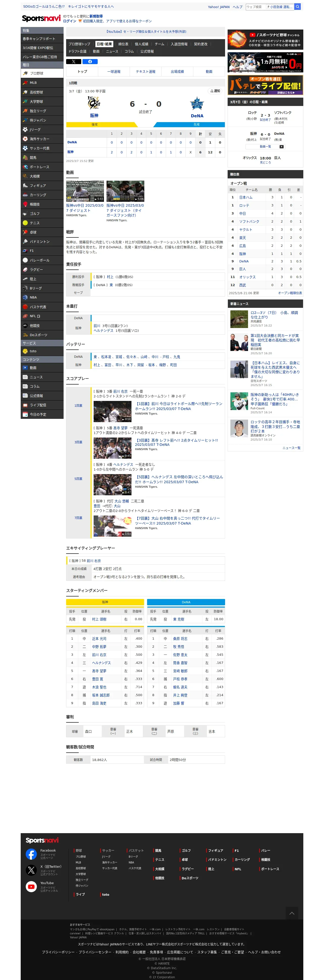Image resolution: width=324 pixels, height=980 pixels.
Task: Open the ニュース一覧 link
Action: coord(291,448)
